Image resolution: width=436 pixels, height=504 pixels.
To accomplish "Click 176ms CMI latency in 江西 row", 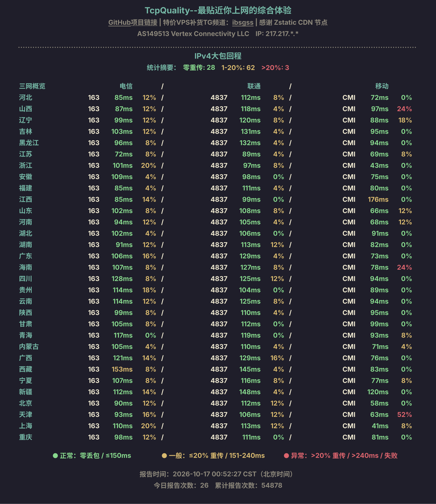I will pyautogui.click(x=378, y=199).
